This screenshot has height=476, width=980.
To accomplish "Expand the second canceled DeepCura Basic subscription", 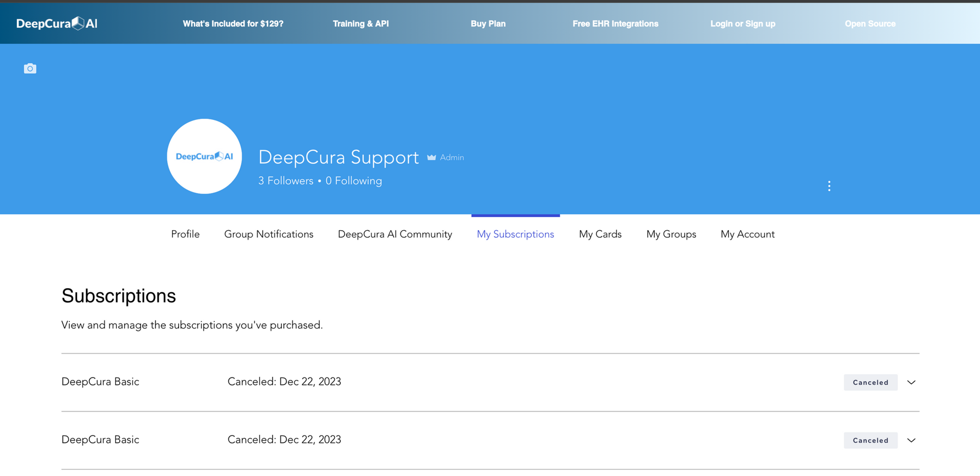I will (x=911, y=440).
